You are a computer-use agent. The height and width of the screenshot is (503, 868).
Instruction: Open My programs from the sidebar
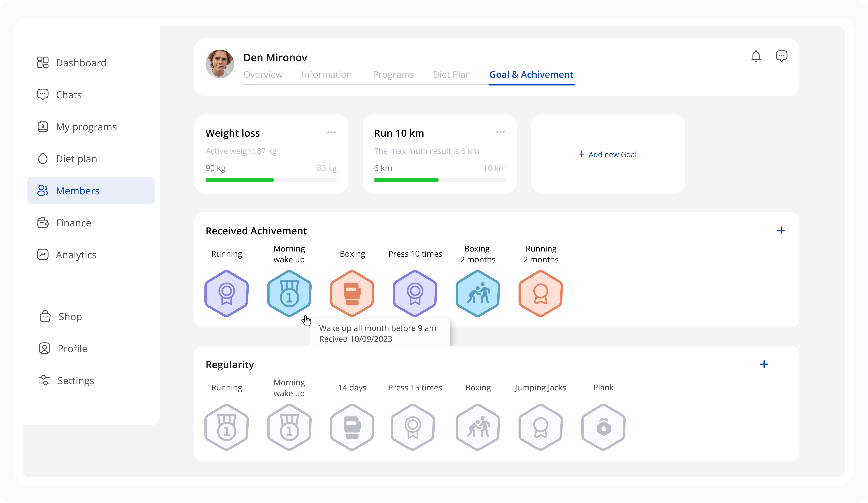86,127
